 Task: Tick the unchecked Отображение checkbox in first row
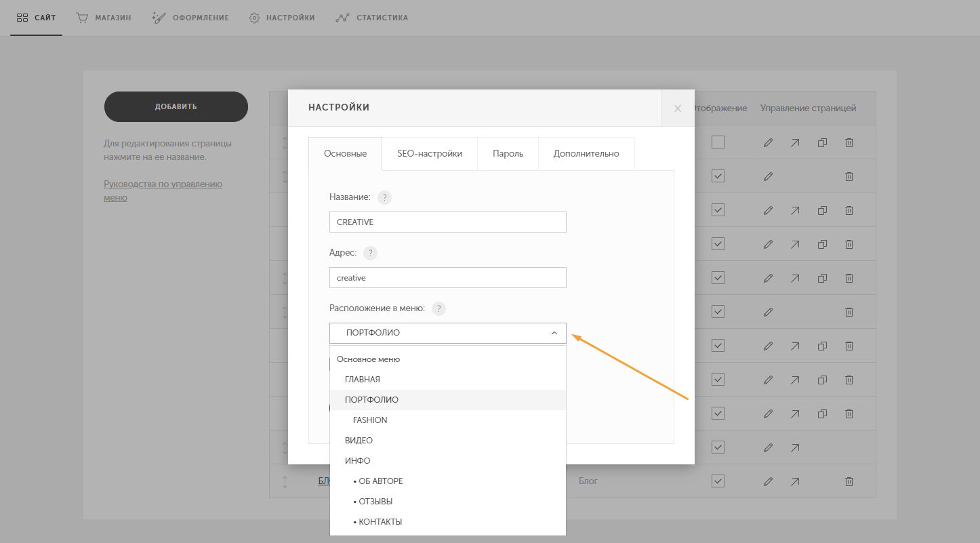coord(718,142)
